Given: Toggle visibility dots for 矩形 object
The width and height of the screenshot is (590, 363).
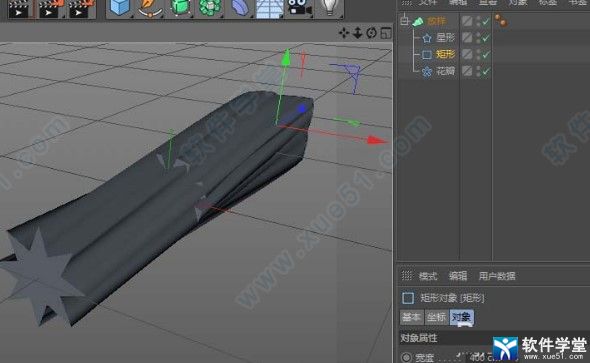Looking at the screenshot, I should [478, 55].
